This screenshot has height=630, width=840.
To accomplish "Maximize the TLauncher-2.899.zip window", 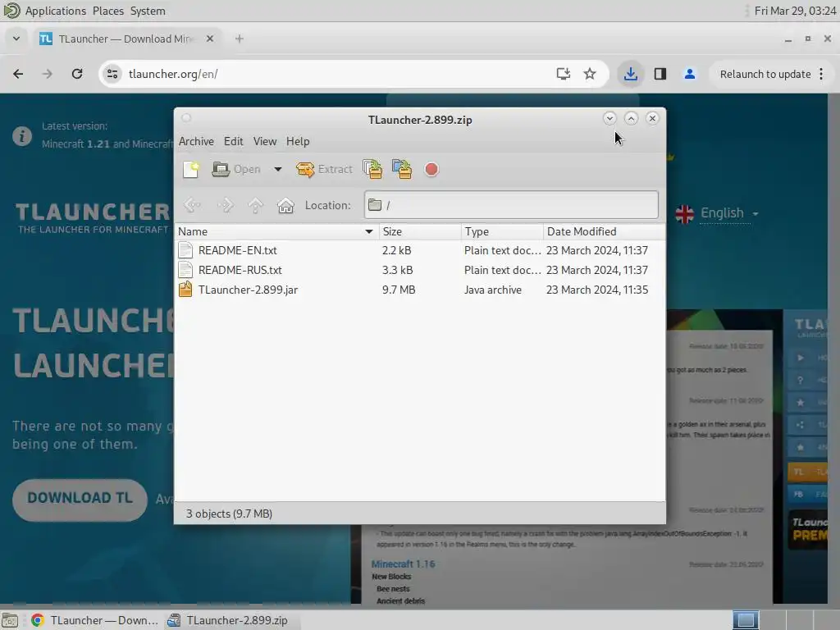I will point(631,118).
